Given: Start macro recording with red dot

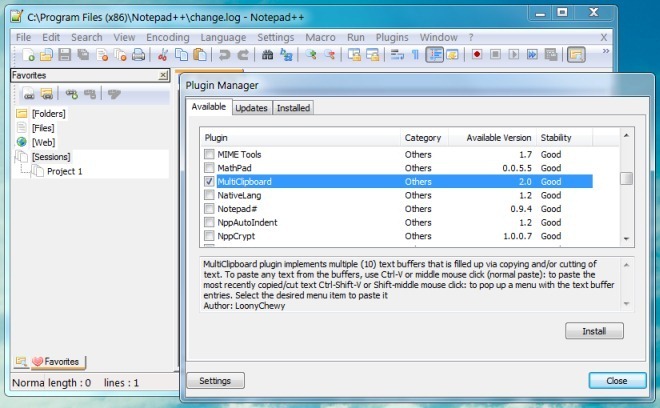Looking at the screenshot, I should pos(476,55).
